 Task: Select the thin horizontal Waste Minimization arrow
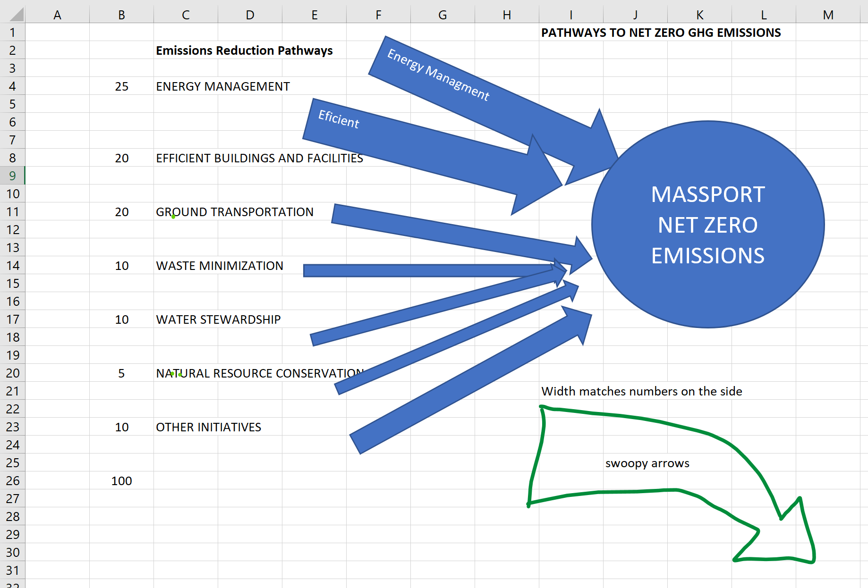click(x=425, y=270)
